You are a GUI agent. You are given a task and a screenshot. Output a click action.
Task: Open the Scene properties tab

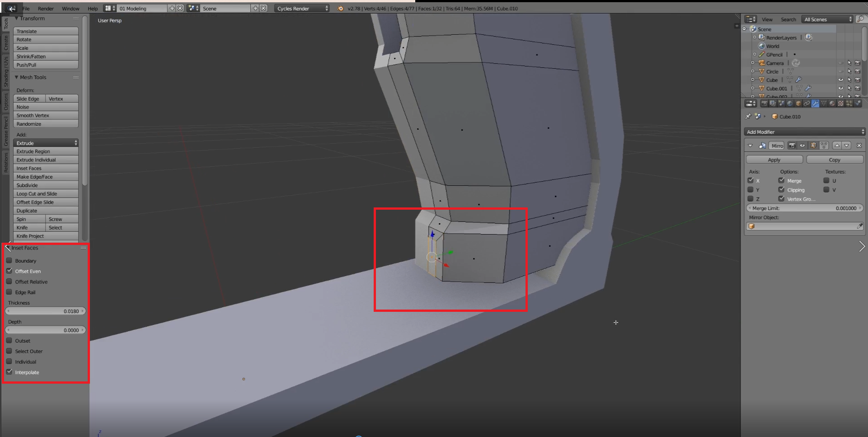(x=781, y=103)
